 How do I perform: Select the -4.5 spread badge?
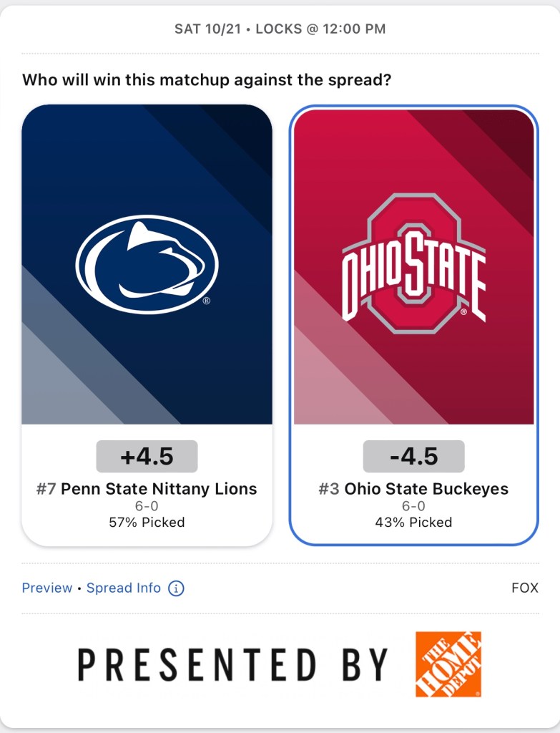413,457
